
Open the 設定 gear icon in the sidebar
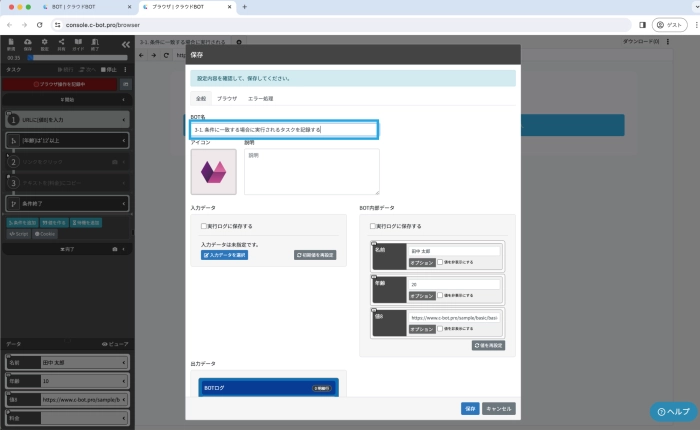(44, 43)
